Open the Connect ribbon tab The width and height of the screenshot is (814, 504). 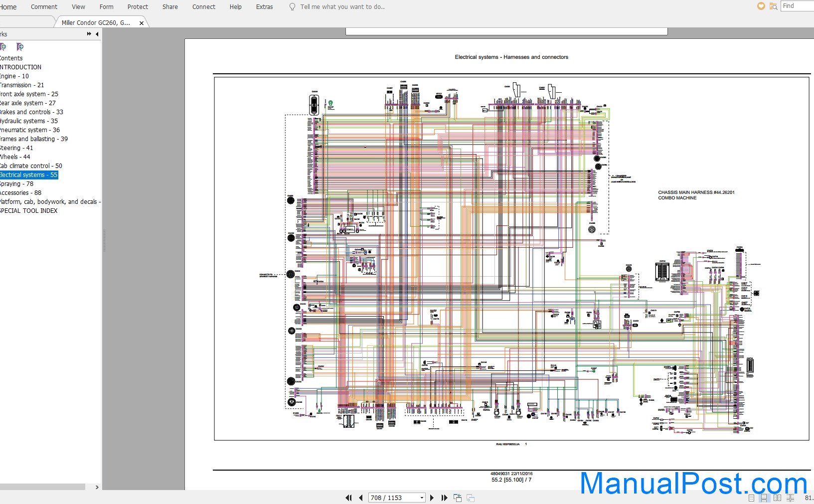coord(204,7)
